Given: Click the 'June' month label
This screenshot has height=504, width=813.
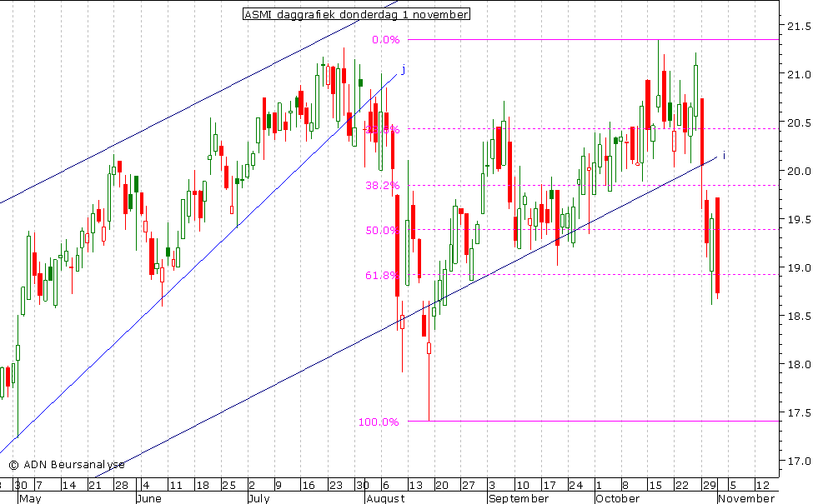Looking at the screenshot, I should [x=149, y=498].
